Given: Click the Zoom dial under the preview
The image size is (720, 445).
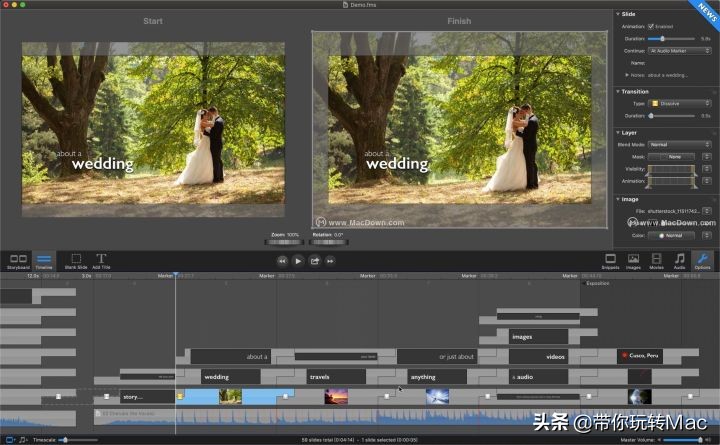Looking at the screenshot, I should click(x=285, y=242).
